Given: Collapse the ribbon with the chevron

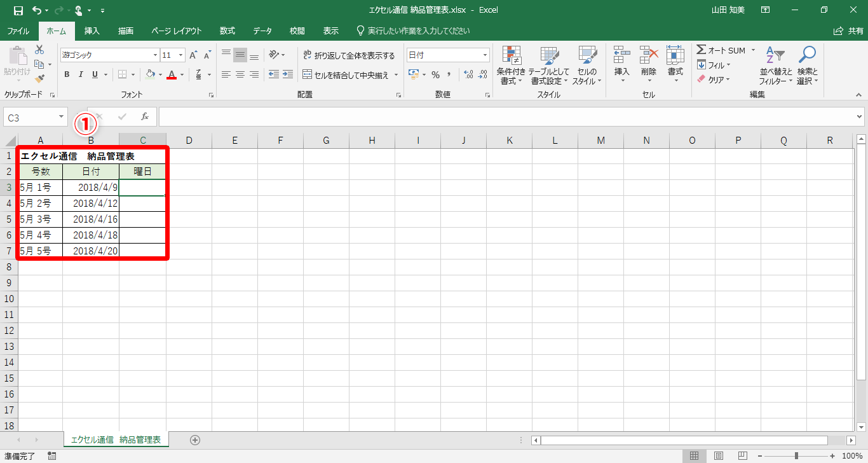Looking at the screenshot, I should coord(858,95).
